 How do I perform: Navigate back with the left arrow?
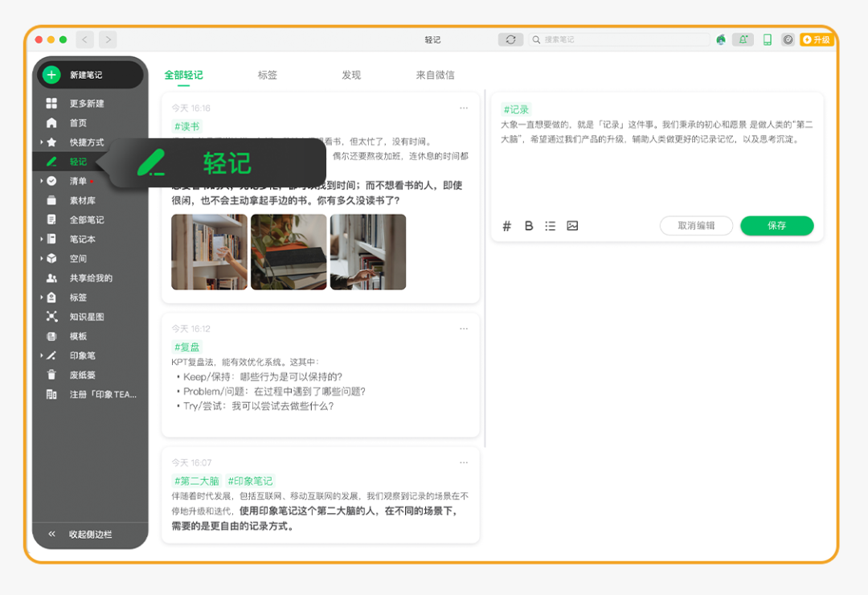pos(84,39)
